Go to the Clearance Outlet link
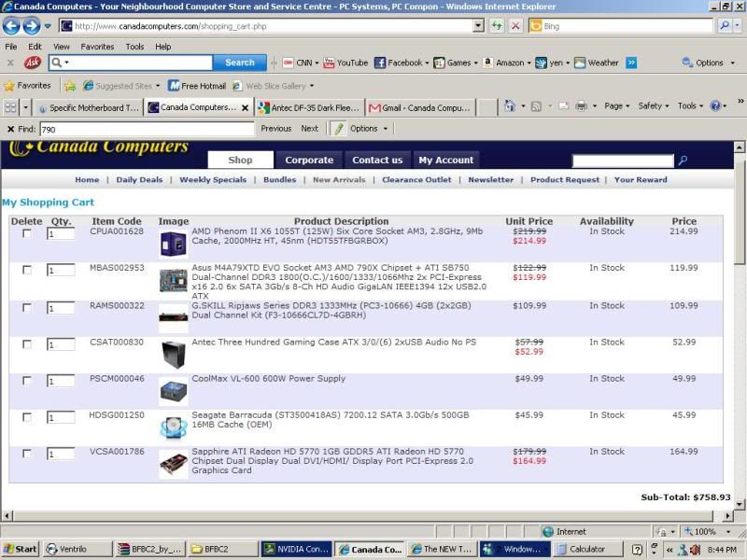The height and width of the screenshot is (560, 747). click(x=416, y=179)
